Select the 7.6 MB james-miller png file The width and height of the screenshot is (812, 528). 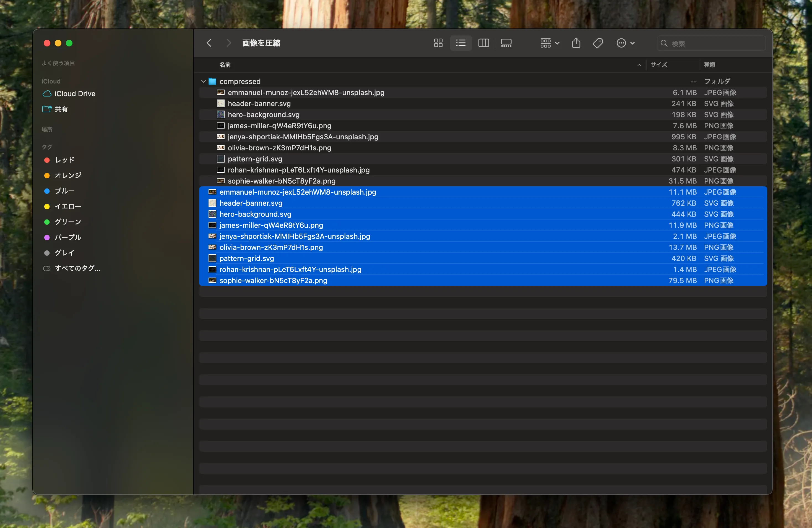click(x=483, y=126)
